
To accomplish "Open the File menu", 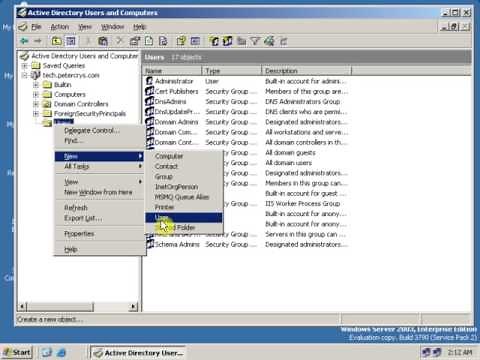I will [36, 27].
